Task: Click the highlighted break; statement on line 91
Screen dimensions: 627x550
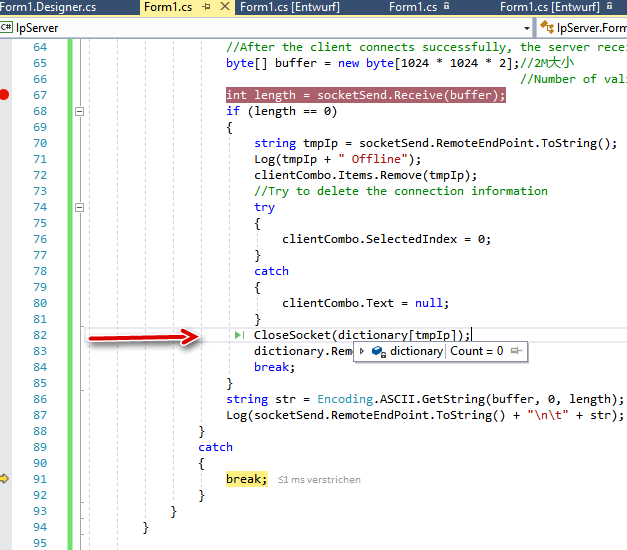Action: [247, 479]
